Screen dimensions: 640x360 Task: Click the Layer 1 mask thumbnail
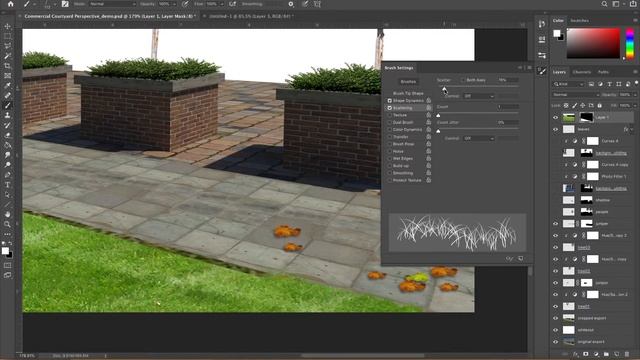[586, 118]
